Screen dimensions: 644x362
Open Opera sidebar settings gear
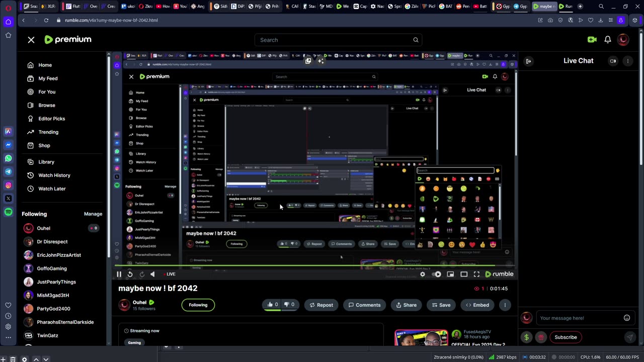click(x=8, y=327)
